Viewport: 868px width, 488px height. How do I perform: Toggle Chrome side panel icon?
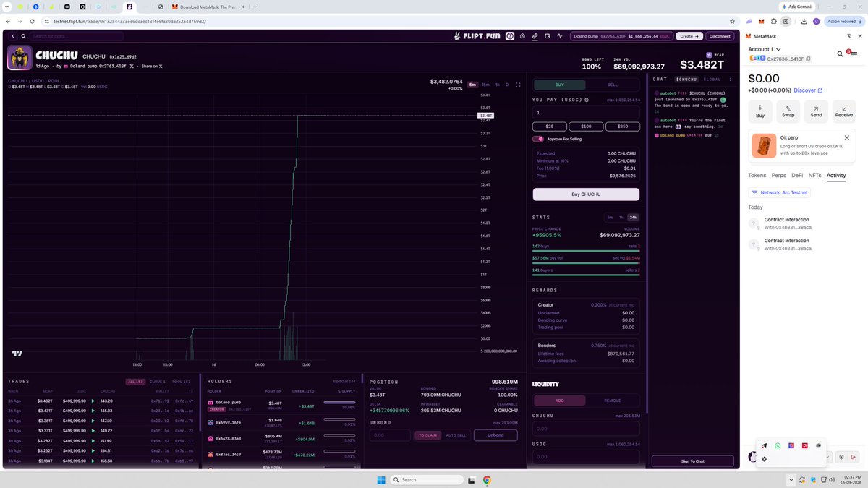pyautogui.click(x=786, y=21)
